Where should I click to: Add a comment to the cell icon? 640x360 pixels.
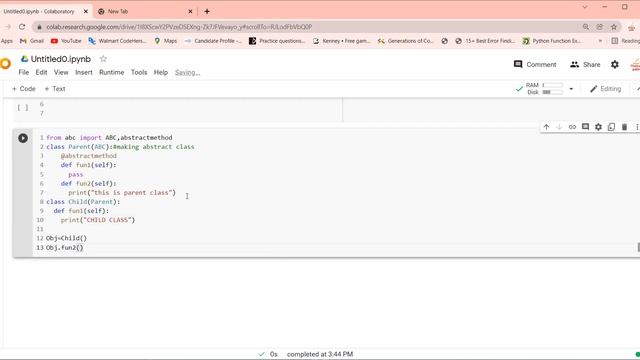[x=585, y=127]
